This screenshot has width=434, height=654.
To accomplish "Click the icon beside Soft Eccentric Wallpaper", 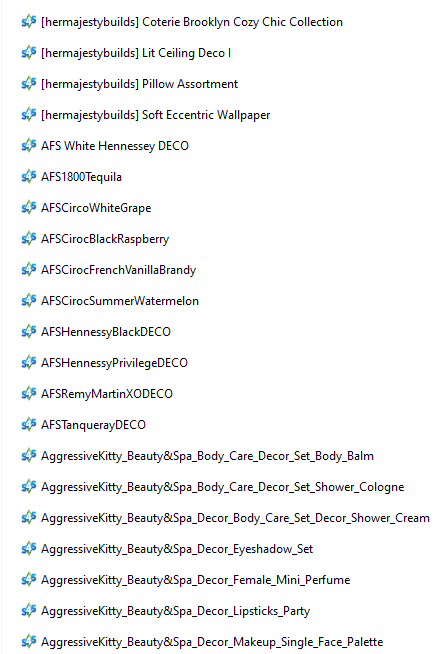I will 29,114.
